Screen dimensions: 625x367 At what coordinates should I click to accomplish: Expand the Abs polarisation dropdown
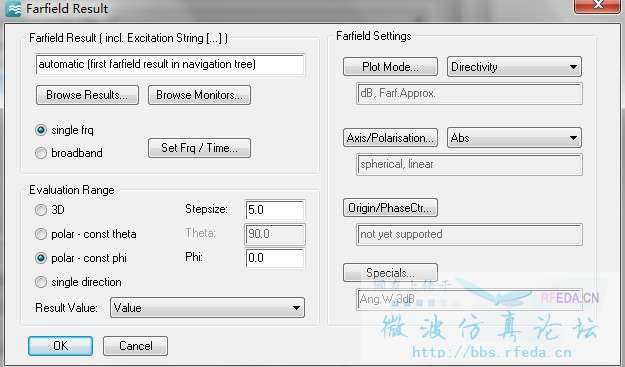click(514, 138)
